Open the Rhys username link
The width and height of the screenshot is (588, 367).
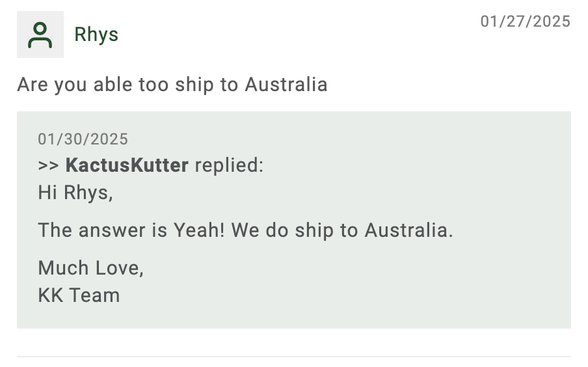[96, 34]
